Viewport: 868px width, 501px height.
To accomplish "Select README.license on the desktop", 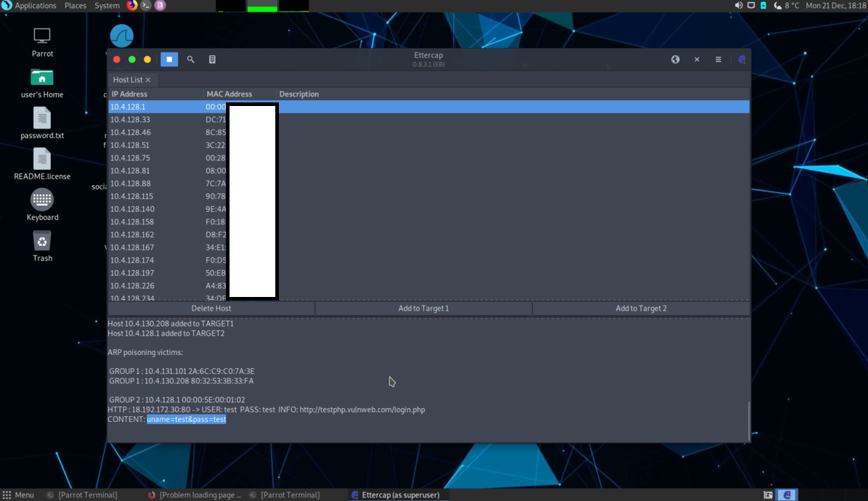I will [42, 165].
